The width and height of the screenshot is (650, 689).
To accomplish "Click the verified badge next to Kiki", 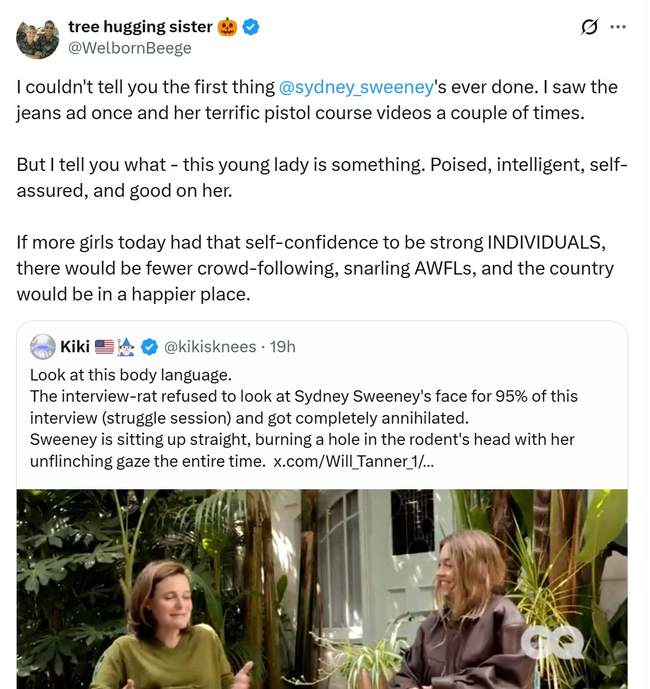I will pyautogui.click(x=149, y=347).
